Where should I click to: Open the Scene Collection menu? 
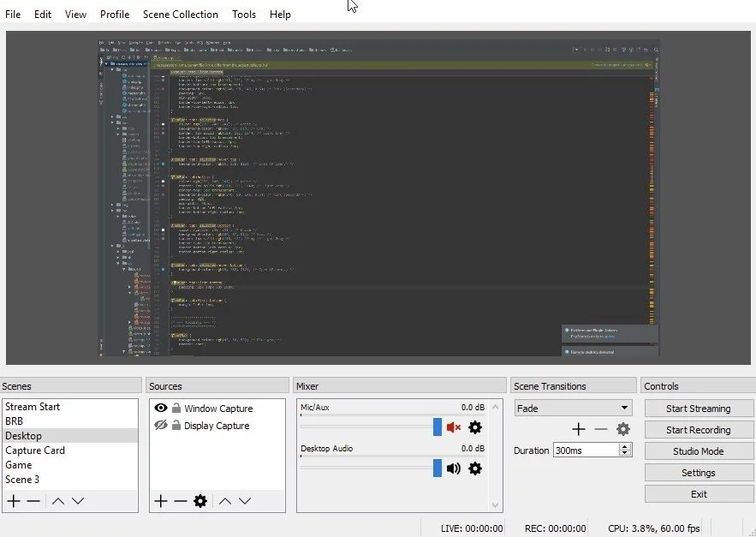(180, 15)
